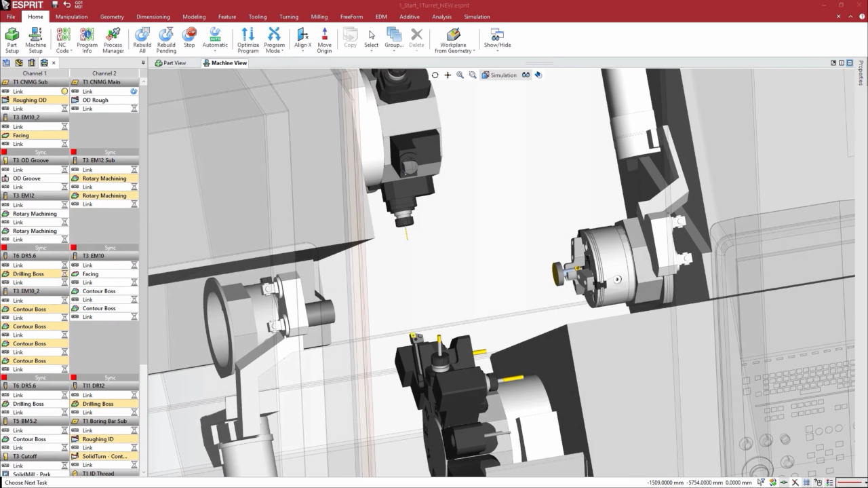Click the zoom window icon in the viewport
This screenshot has height=488, width=868.
click(x=473, y=75)
